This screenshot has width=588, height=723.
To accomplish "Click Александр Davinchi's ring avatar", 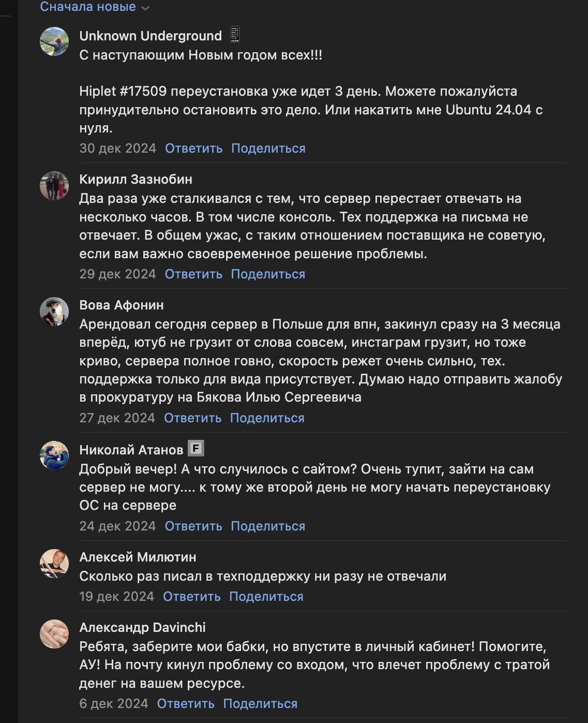I will click(x=54, y=633).
